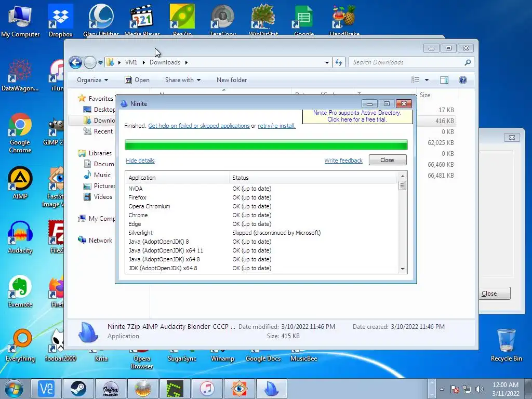This screenshot has width=532, height=399.
Task: Open the HandBrake desktop shortcut
Action: pyautogui.click(x=344, y=20)
